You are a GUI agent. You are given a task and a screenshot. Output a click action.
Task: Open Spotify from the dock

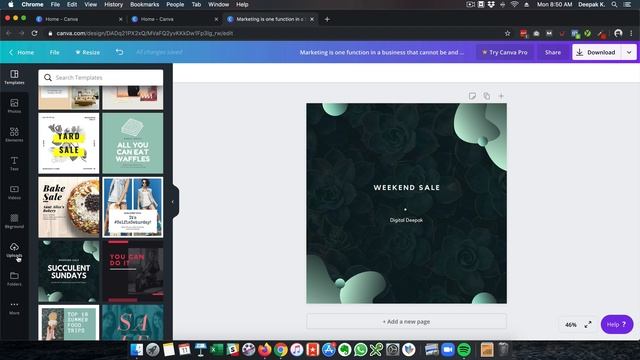(464, 349)
